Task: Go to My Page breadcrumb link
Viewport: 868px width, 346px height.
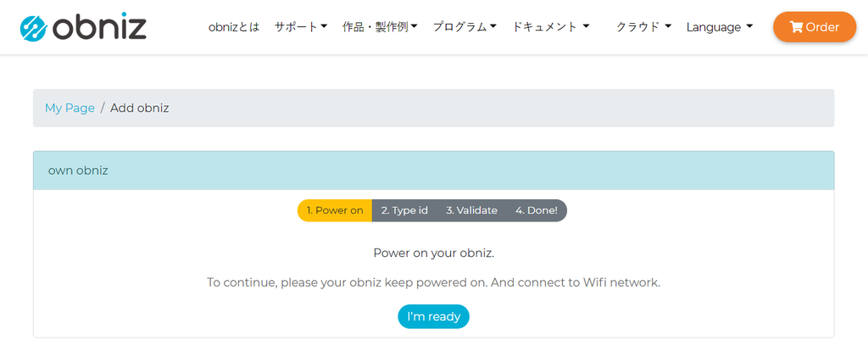Action: click(70, 108)
